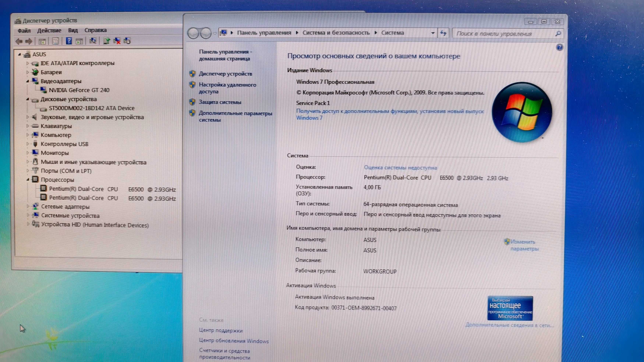This screenshot has width=644, height=362.
Task: Click Scan for hardware changes toolbar icon
Action: [x=93, y=41]
